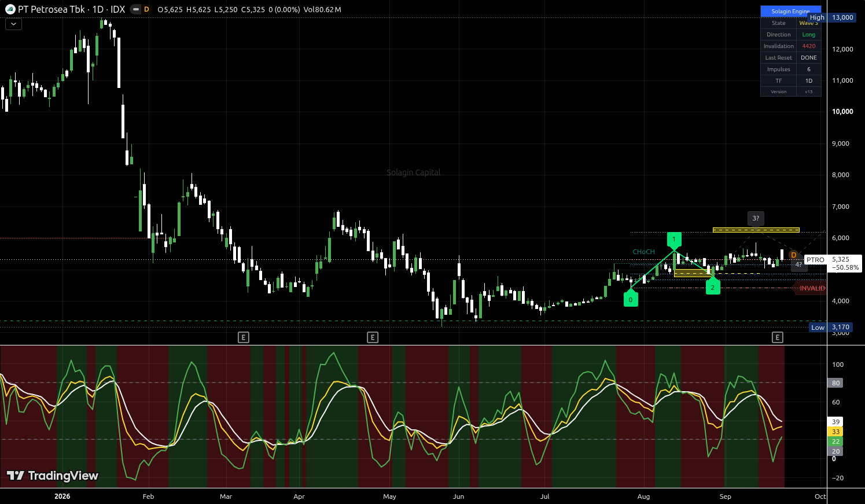Click the market status pill beside IDX
This screenshot has width=865, height=504.
135,9
